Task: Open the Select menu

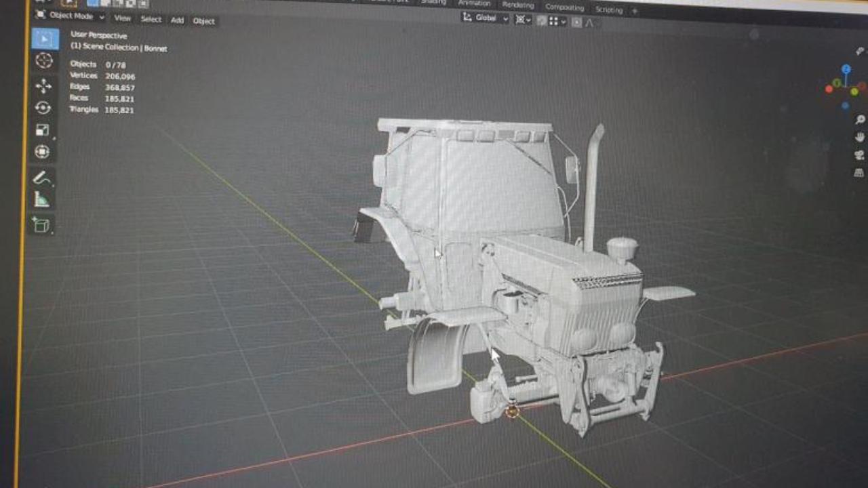Action: pos(151,19)
